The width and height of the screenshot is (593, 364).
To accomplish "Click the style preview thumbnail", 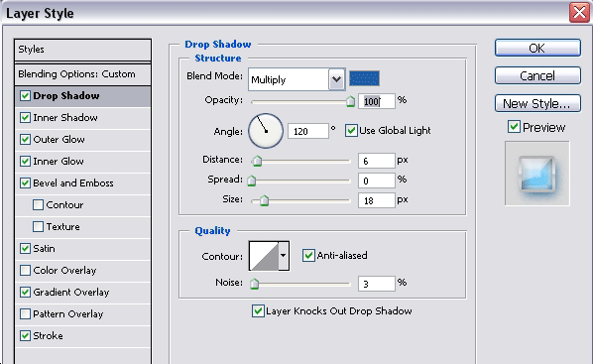I will point(537,174).
